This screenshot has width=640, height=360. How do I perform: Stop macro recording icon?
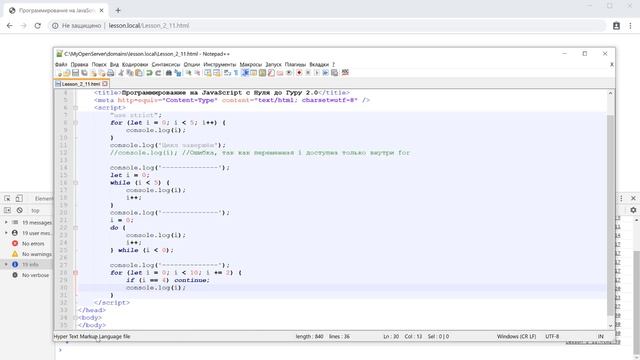(308, 73)
